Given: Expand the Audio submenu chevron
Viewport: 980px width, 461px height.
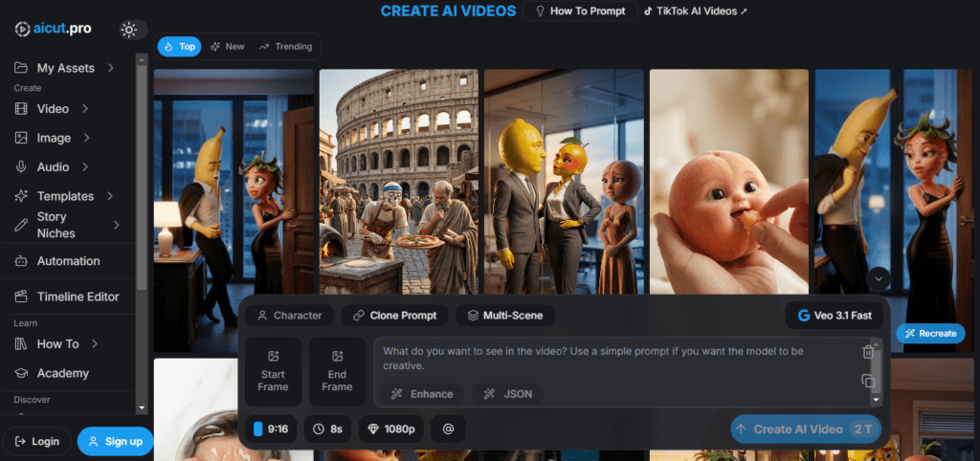Looking at the screenshot, I should pyautogui.click(x=85, y=166).
